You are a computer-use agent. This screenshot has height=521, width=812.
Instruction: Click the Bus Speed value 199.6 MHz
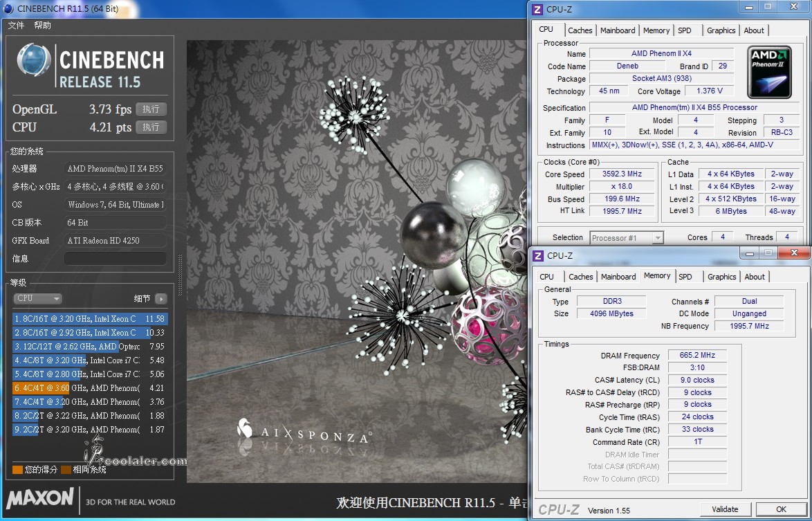622,199
